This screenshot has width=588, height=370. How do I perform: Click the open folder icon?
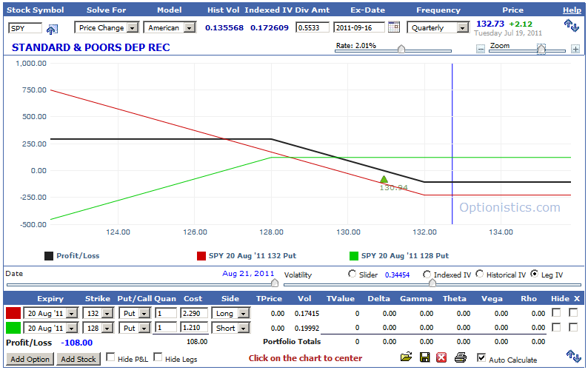coord(406,357)
